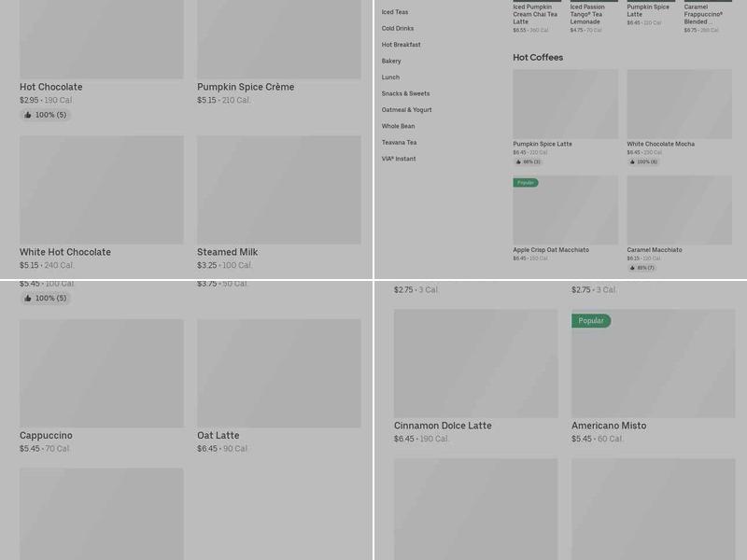Open the White Hot Chocolate product image
This screenshot has width=747, height=560.
(102, 190)
